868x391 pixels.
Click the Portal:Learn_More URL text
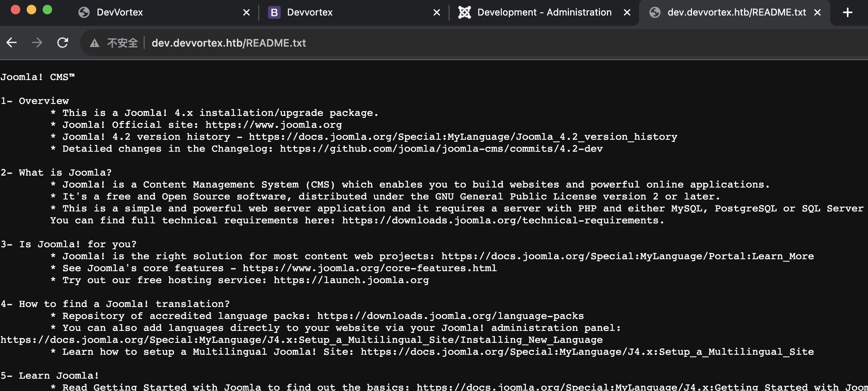pyautogui.click(x=628, y=256)
